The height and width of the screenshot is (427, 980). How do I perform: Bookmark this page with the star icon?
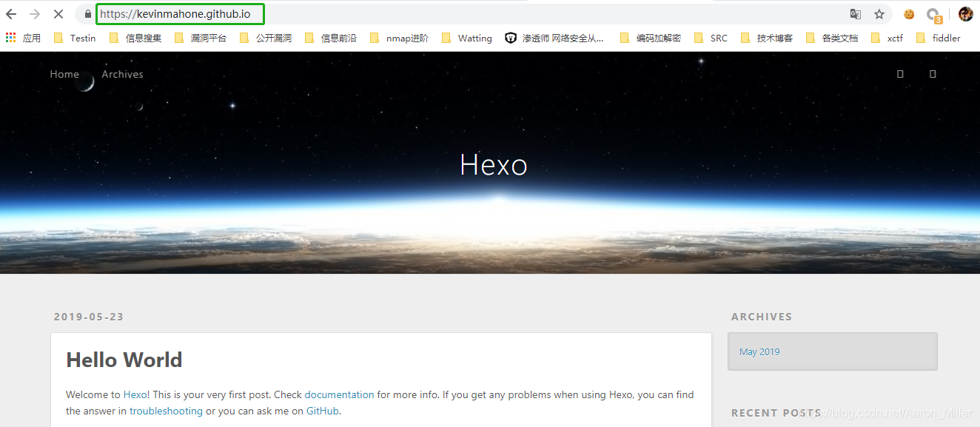click(x=879, y=14)
